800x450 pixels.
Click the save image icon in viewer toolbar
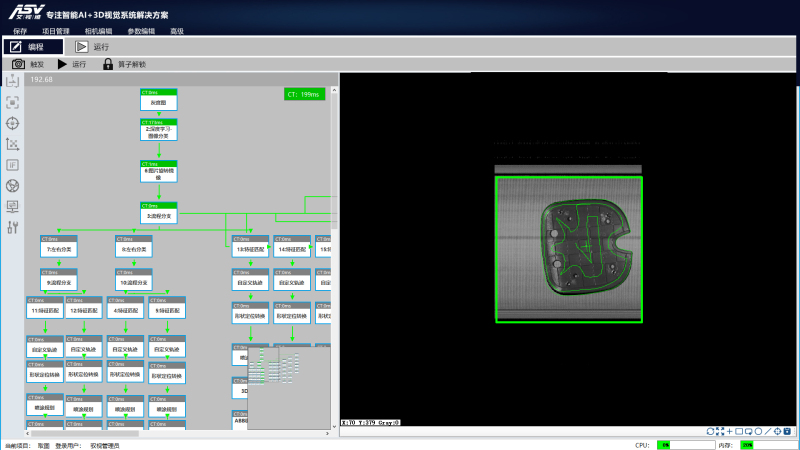point(786,431)
